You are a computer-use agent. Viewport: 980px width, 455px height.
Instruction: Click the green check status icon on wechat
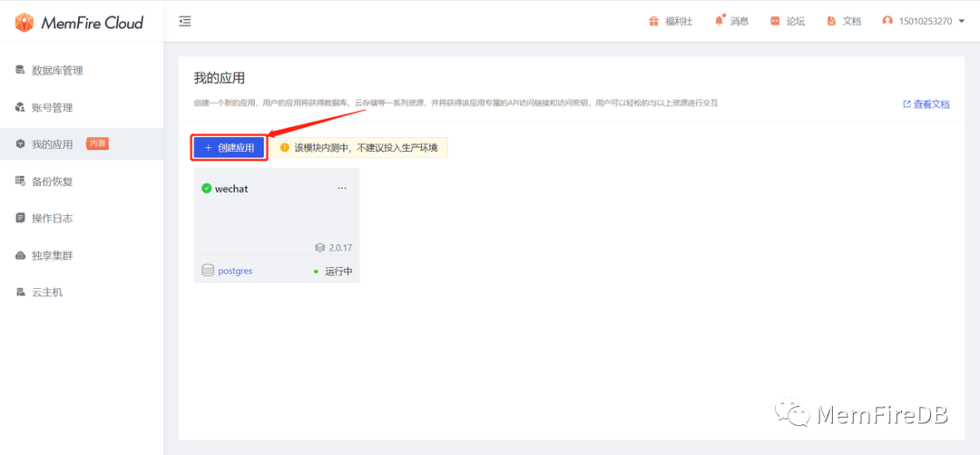click(x=207, y=188)
